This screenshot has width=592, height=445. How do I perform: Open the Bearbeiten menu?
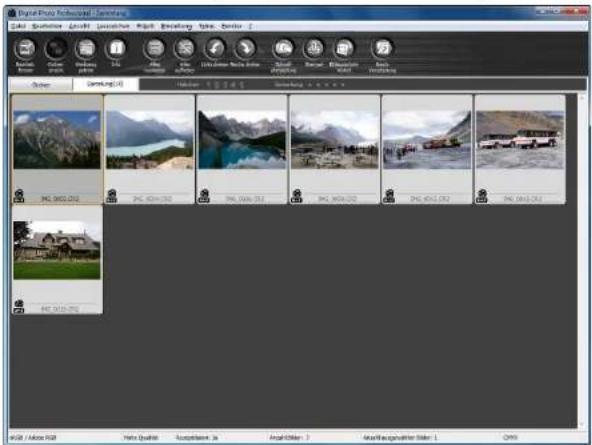[47, 26]
